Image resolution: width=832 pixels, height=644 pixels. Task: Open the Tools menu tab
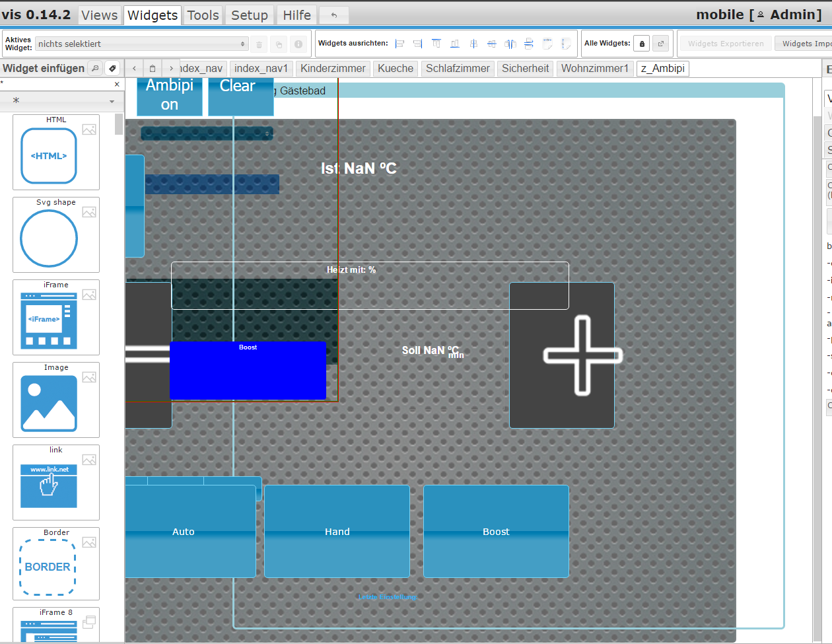tap(203, 15)
